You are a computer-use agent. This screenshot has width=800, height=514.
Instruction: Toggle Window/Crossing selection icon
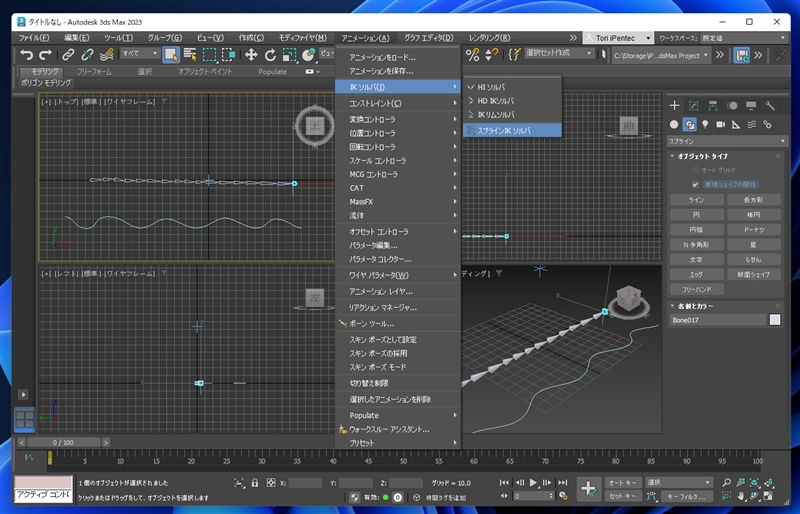click(x=229, y=55)
